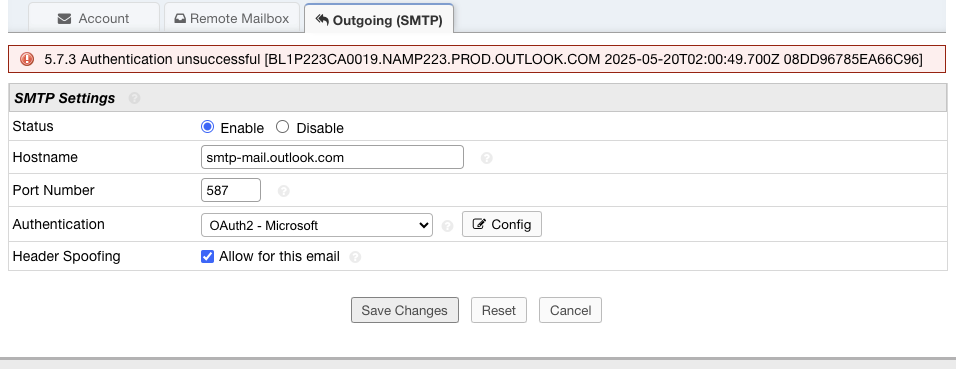Click the help icon next to Header Spoofing

click(x=355, y=257)
